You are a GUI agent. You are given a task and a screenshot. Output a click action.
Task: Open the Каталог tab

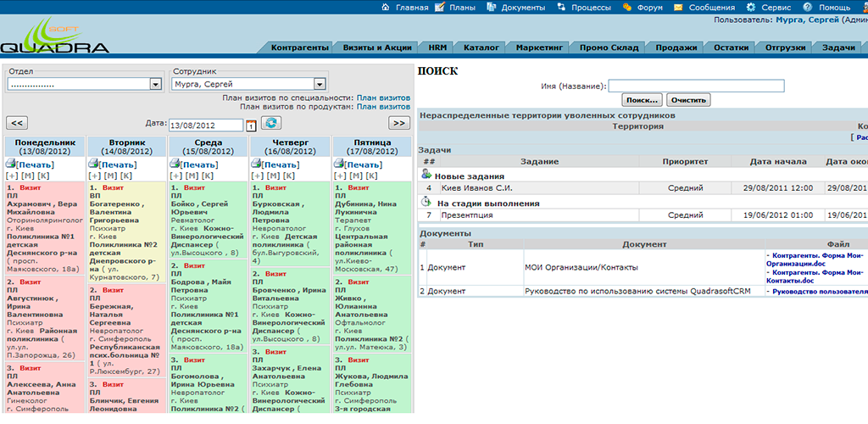click(x=481, y=47)
